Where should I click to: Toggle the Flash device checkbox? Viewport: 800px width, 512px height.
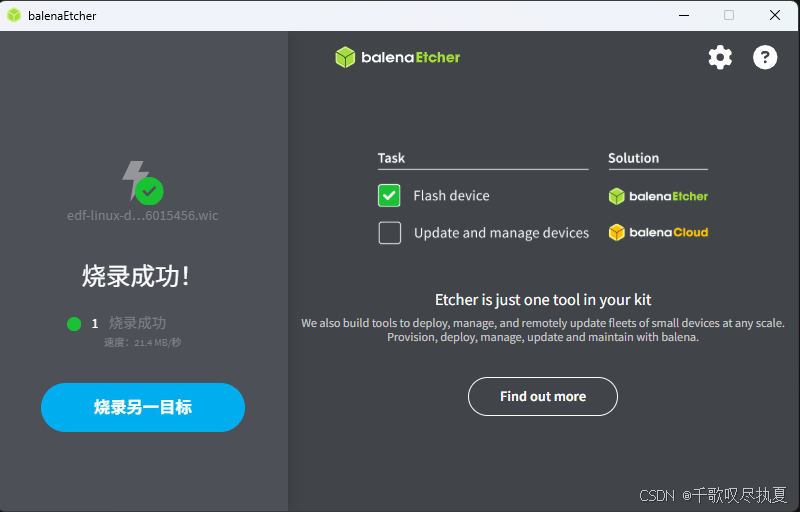click(x=389, y=196)
